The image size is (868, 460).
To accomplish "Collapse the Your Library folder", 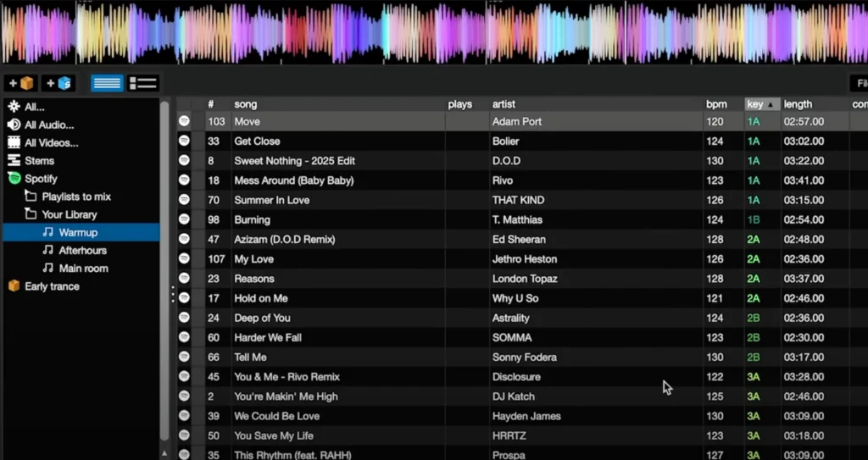I will 31,215.
